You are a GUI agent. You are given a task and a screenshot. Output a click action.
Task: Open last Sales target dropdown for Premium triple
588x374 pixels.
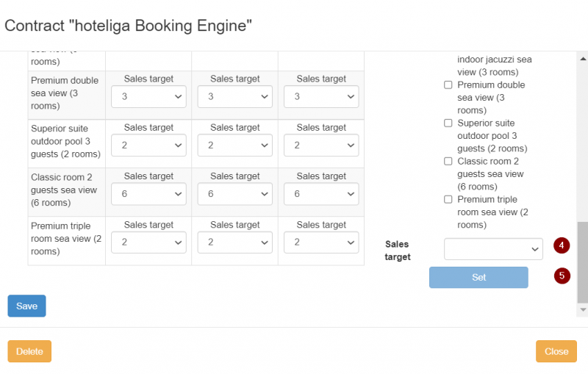tap(321, 242)
